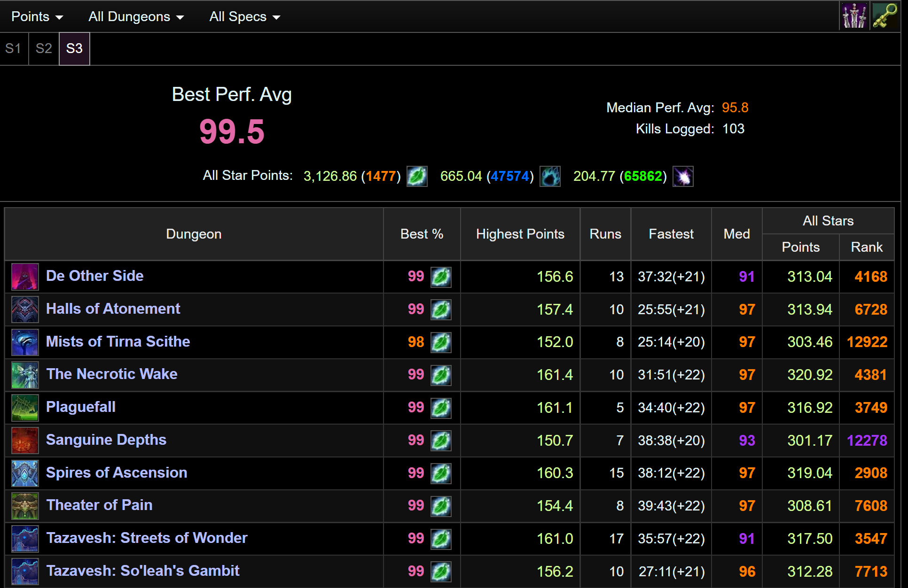Open the All Dungeons dropdown
This screenshot has width=908, height=588.
tap(136, 16)
